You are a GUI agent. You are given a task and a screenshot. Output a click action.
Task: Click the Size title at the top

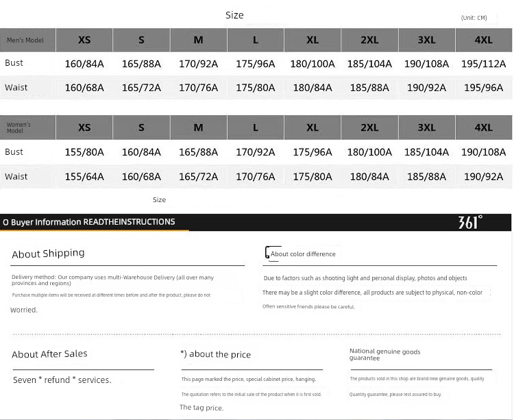point(234,15)
